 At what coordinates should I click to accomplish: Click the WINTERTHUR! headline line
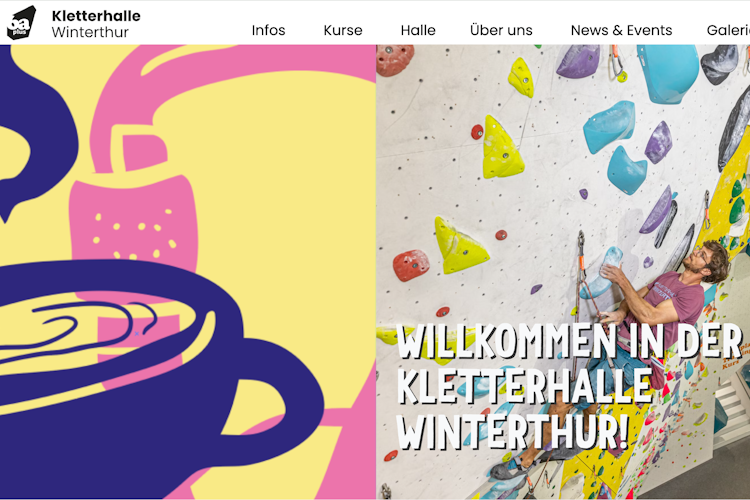coord(513,432)
